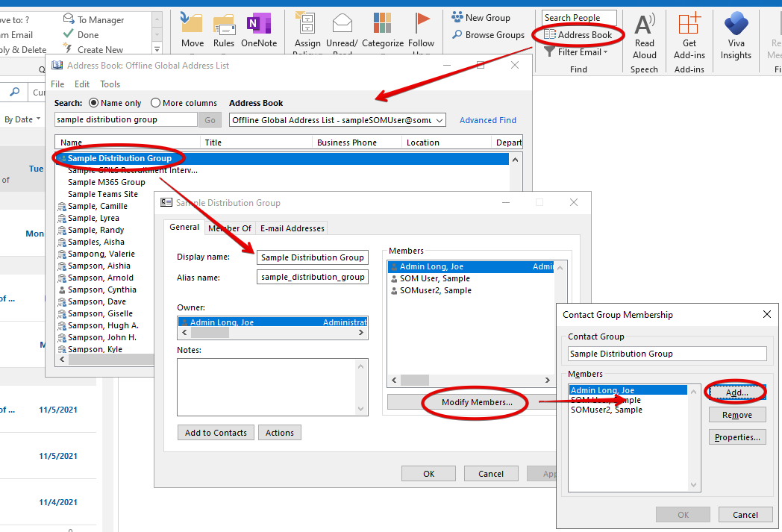Select the More columns radio button

click(x=155, y=103)
